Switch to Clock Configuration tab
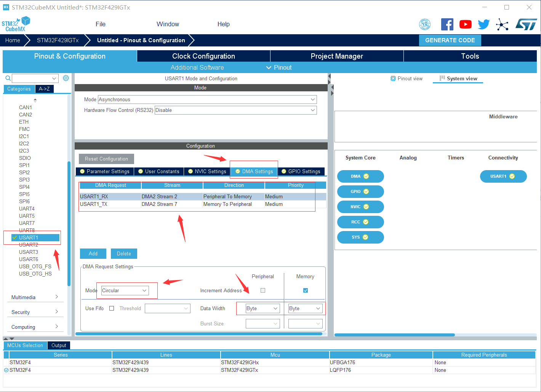The height and width of the screenshot is (392, 541). click(203, 56)
